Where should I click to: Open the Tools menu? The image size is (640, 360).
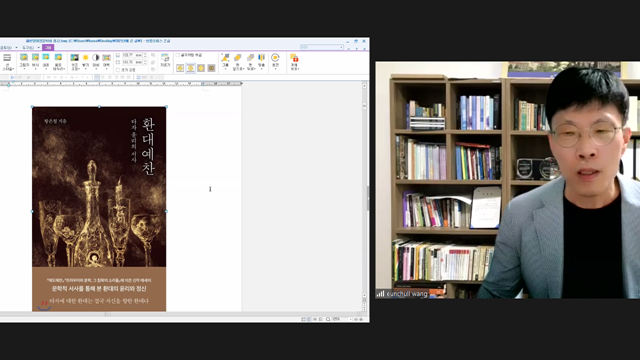[x=28, y=48]
